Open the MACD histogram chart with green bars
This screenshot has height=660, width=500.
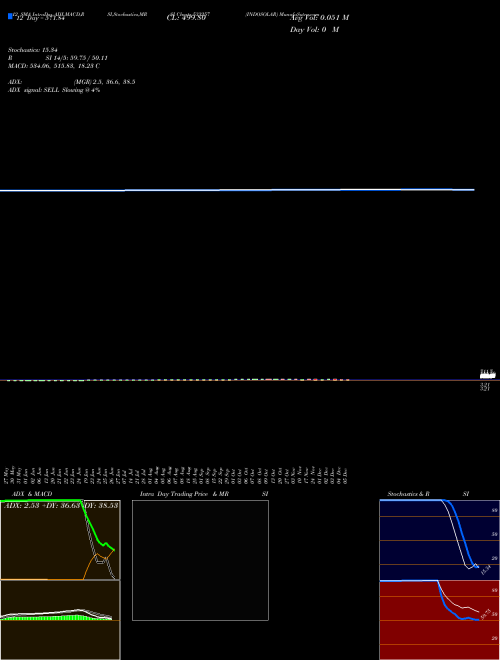[60, 620]
